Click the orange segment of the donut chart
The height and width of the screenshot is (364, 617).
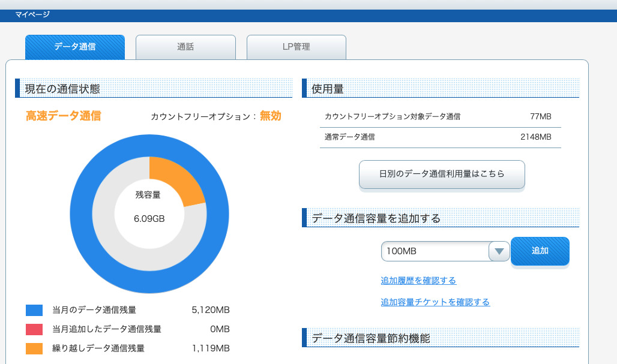[174, 180]
